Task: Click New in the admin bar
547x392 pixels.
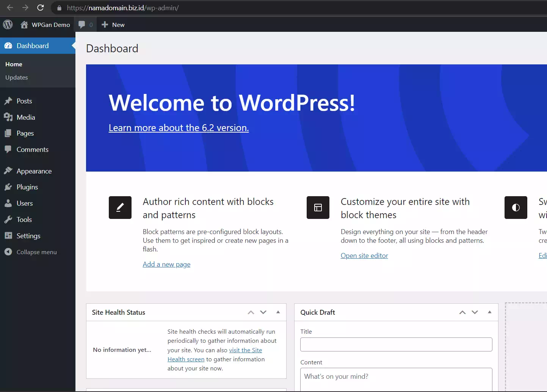Action: [x=118, y=25]
